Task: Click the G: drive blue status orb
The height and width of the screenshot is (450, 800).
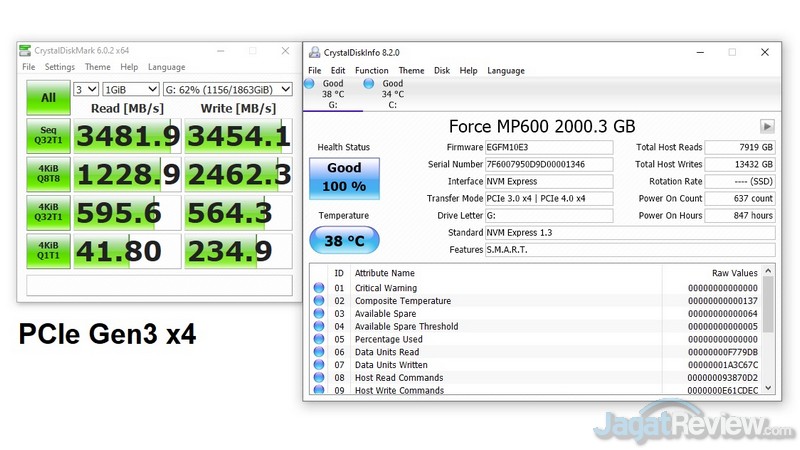Action: tap(309, 84)
